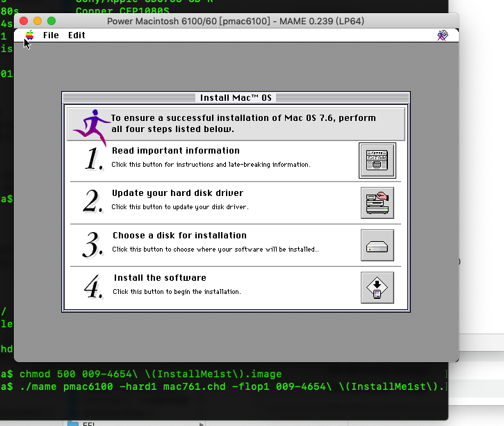504x426 pixels.
Task: Click the Install the software arrow icon button
Action: [x=377, y=288]
